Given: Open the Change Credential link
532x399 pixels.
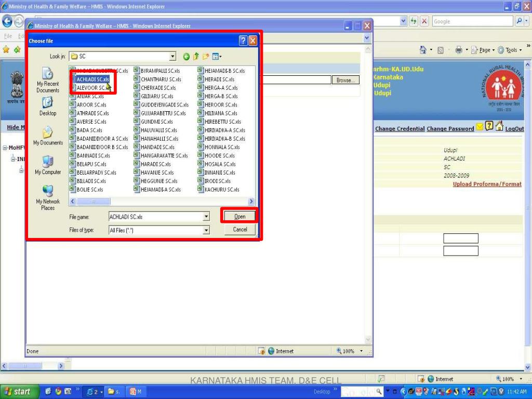Looking at the screenshot, I should point(400,129).
